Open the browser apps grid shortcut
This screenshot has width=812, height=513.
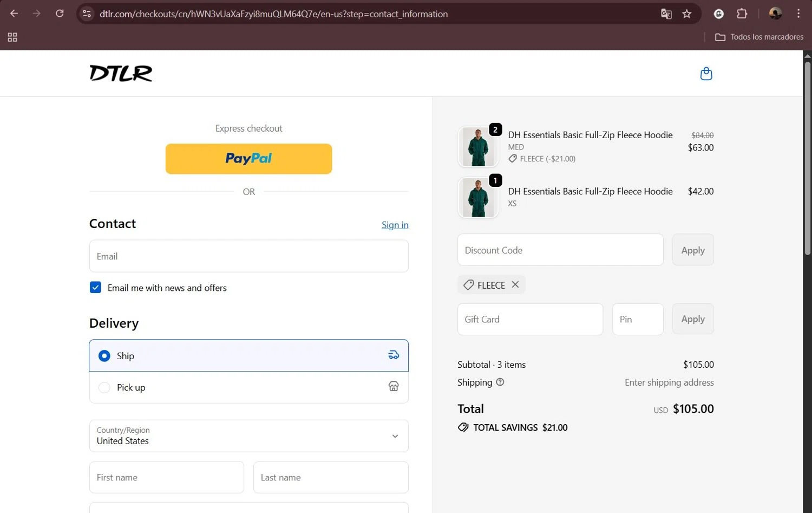coord(12,37)
